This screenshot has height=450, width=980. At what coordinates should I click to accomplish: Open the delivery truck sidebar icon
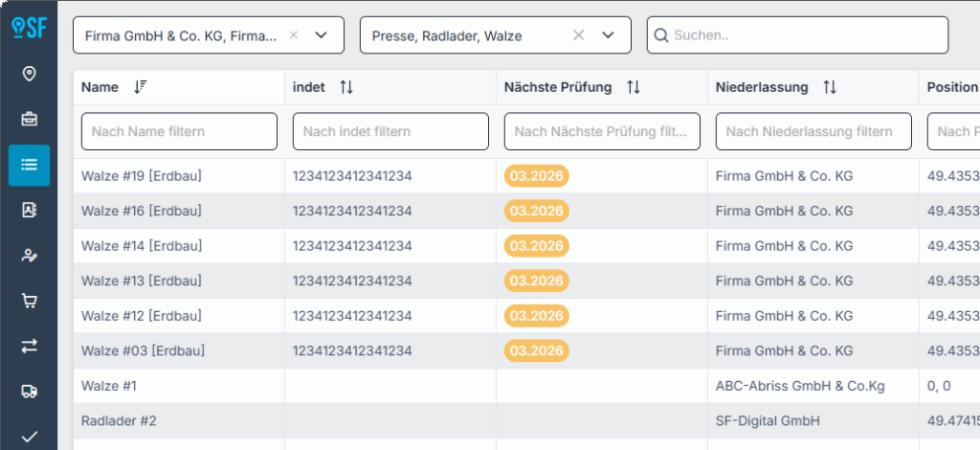(x=29, y=392)
